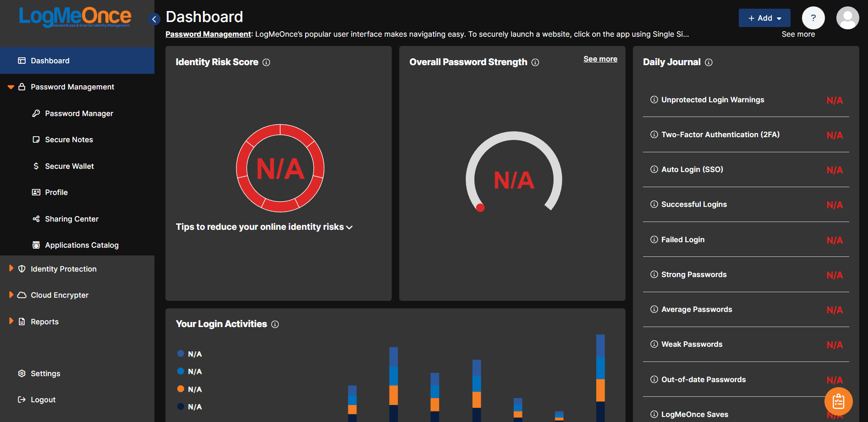Screen dimensions: 868x422
Task: Open the help question mark button
Action: point(813,18)
